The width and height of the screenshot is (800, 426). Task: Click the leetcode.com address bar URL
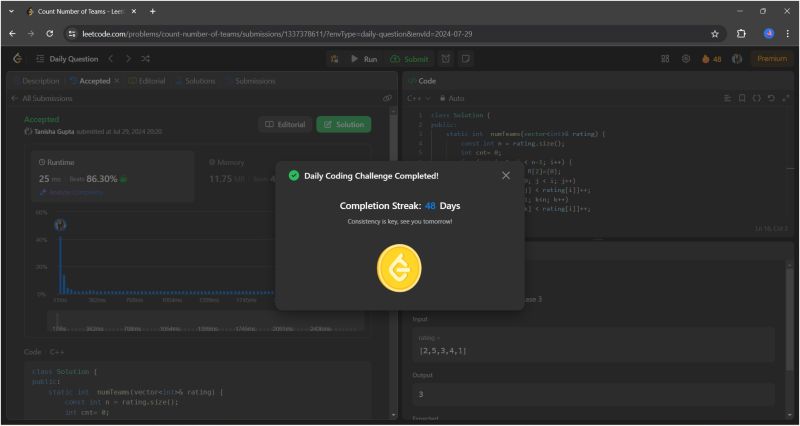click(x=277, y=34)
